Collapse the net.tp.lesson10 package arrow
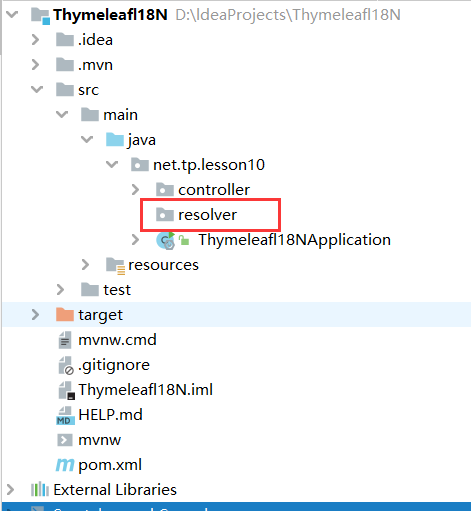The image size is (471, 511). [x=112, y=165]
